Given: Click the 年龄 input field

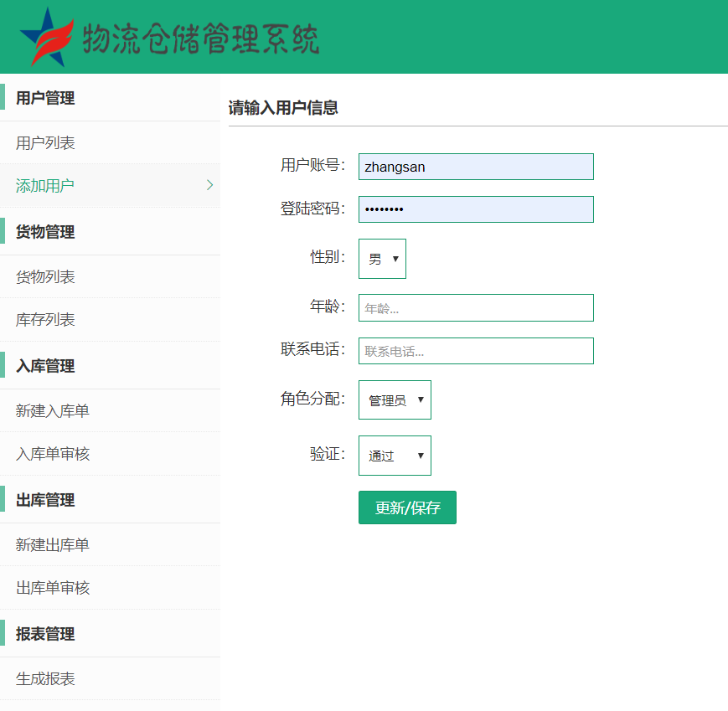Looking at the screenshot, I should pyautogui.click(x=476, y=307).
